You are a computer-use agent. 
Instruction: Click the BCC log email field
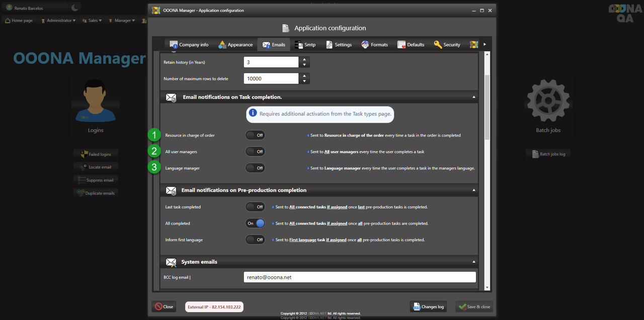(x=359, y=277)
